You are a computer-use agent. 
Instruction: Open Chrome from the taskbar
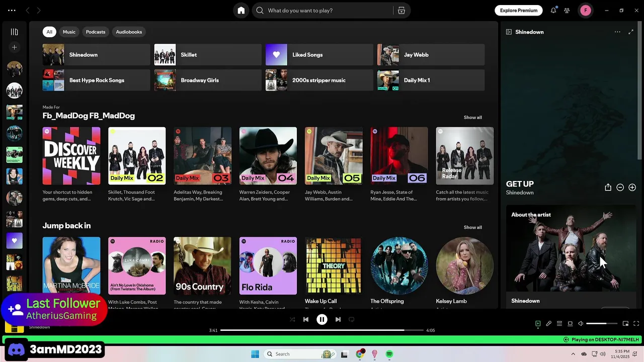360,354
